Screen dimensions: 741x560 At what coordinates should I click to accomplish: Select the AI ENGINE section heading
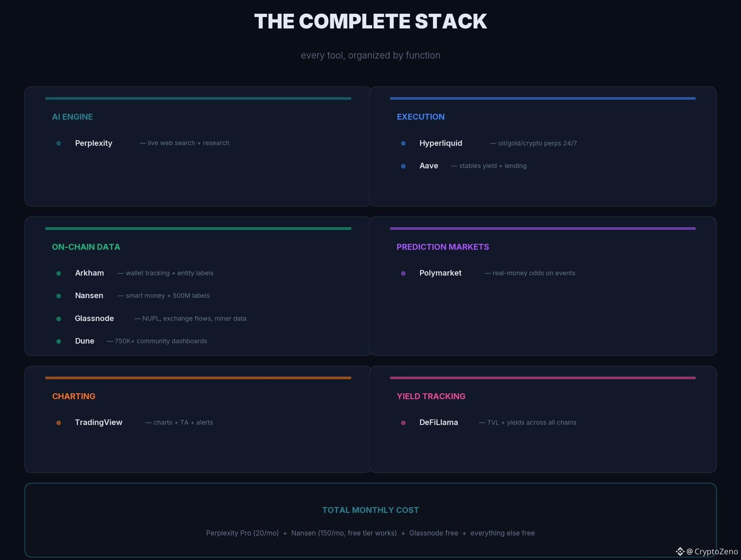(72, 117)
